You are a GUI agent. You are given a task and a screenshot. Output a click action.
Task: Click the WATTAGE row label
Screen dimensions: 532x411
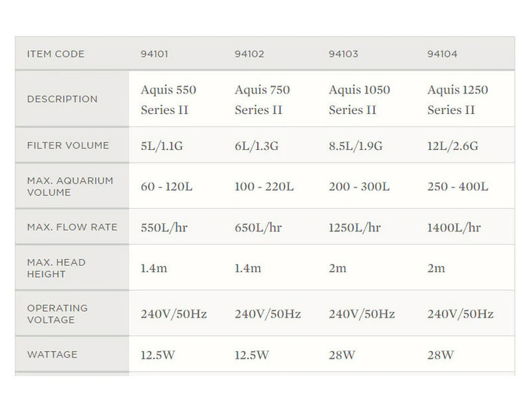(51, 355)
